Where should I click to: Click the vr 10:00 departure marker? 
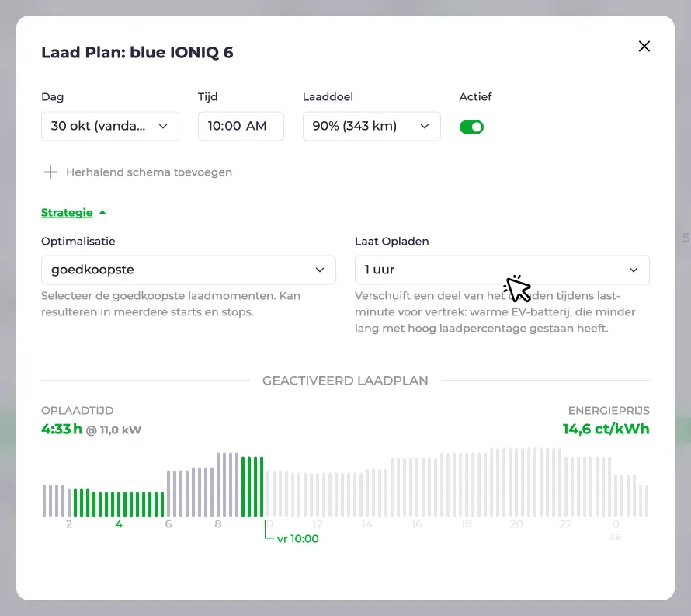click(x=297, y=539)
